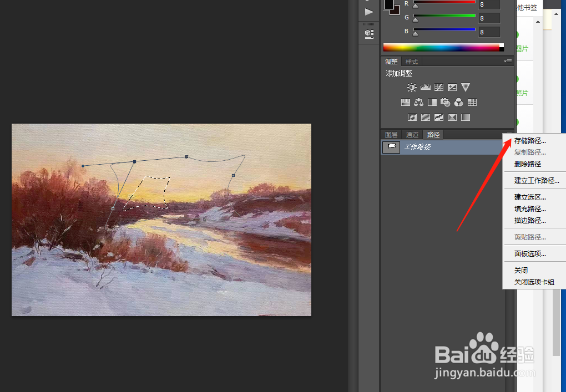
Task: Click the background color swatch
Action: click(x=396, y=11)
